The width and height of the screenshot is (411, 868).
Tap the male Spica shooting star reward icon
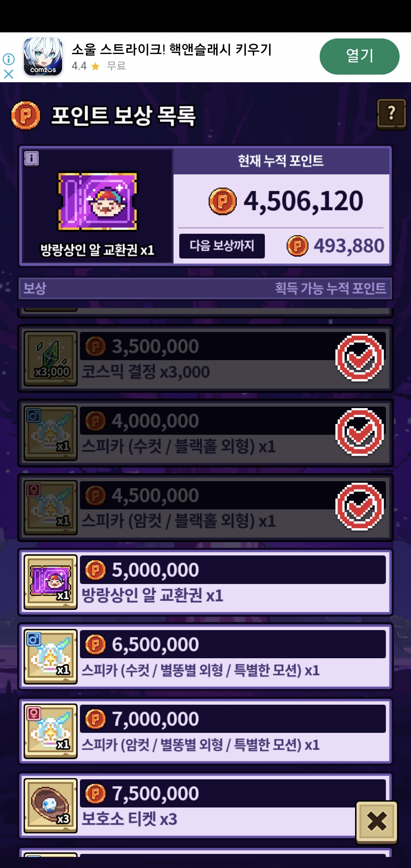click(51, 657)
